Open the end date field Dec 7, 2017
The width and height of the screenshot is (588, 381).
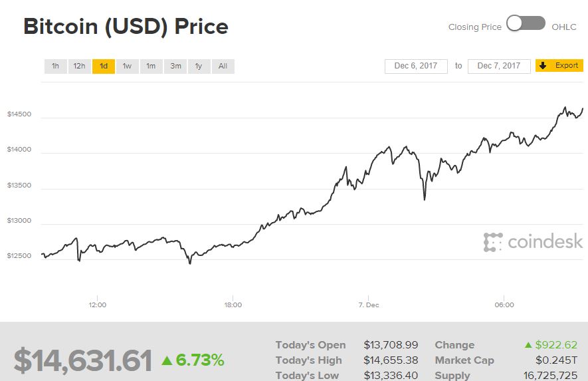(499, 66)
